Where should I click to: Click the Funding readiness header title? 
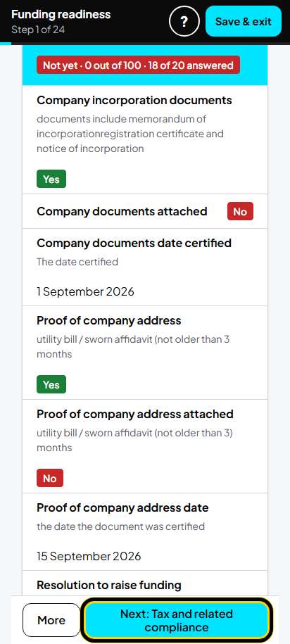[x=61, y=14]
